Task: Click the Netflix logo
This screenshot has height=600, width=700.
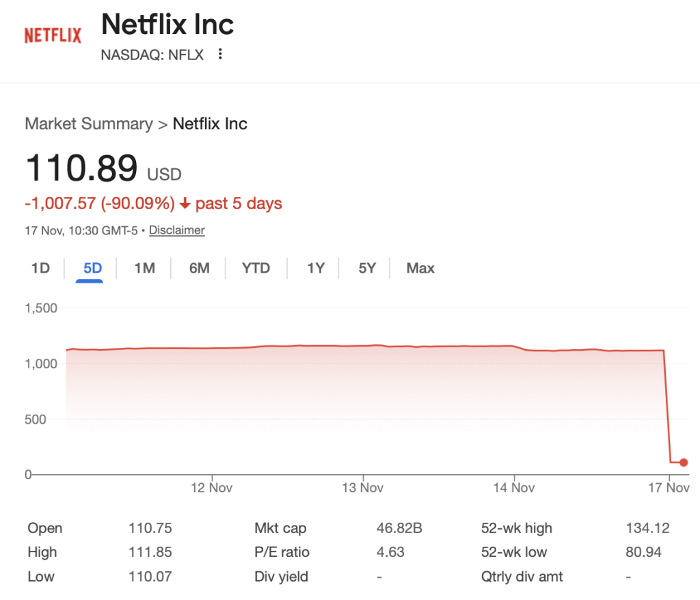Action: (x=53, y=36)
